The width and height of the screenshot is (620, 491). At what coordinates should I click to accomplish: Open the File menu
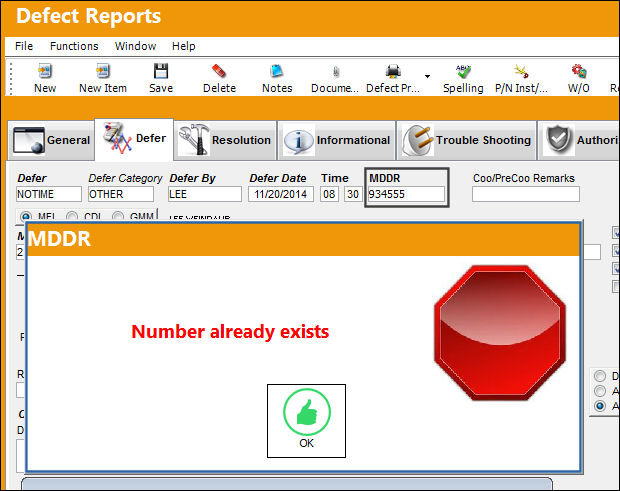24,46
